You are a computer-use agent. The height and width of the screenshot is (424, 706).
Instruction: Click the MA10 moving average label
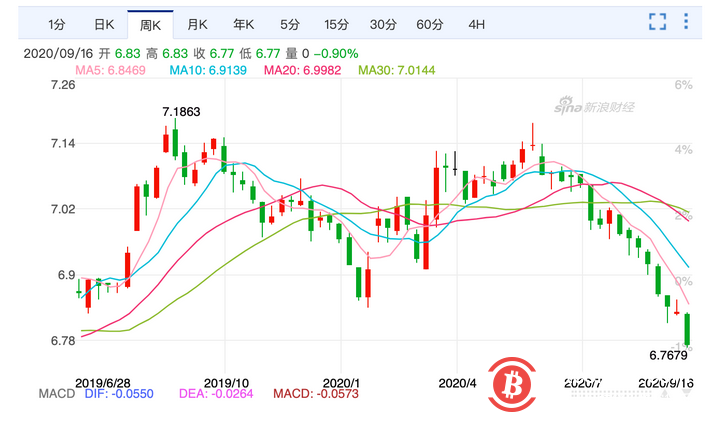click(x=208, y=70)
